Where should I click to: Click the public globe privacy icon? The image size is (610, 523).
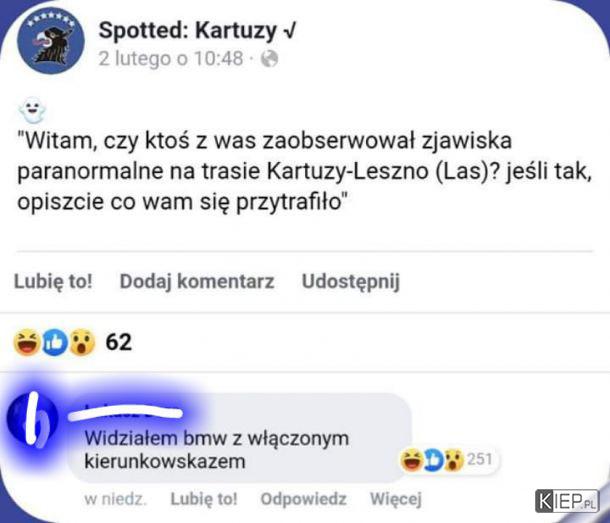tap(270, 59)
